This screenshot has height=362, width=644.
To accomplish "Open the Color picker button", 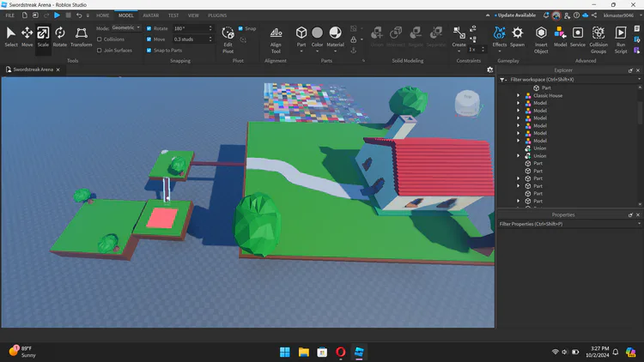I will (317, 33).
